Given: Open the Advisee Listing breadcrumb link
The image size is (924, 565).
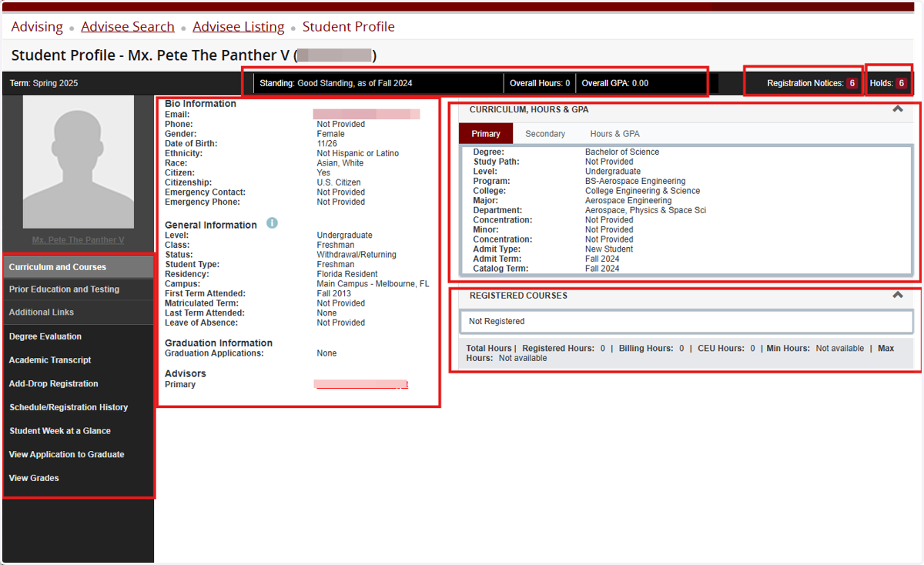Looking at the screenshot, I should (239, 27).
